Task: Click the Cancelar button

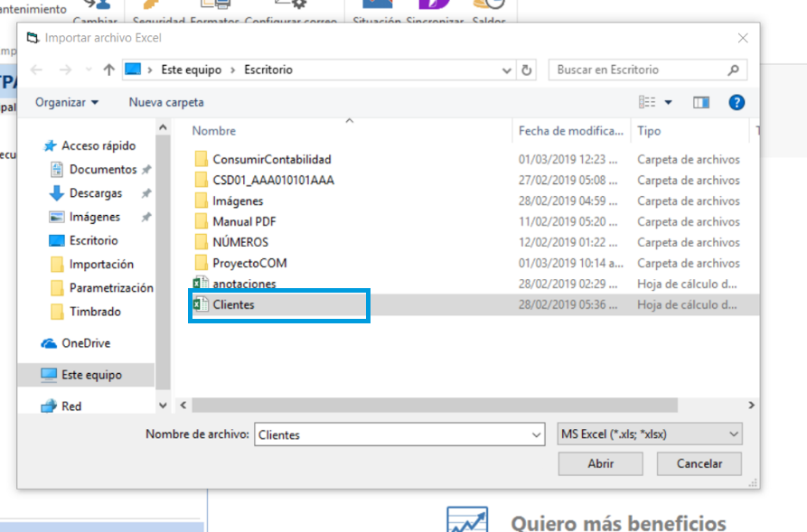Action: coord(699,463)
